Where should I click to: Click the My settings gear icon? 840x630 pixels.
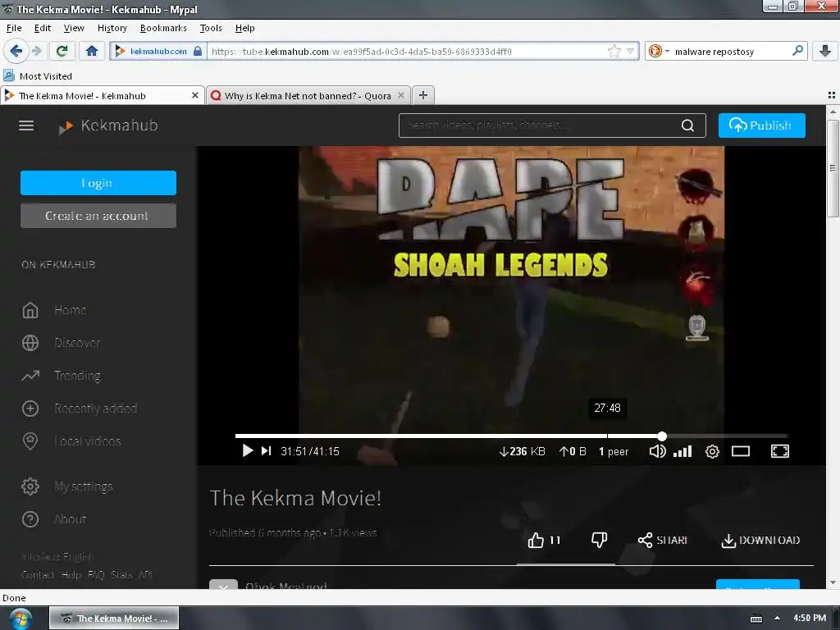(30, 486)
